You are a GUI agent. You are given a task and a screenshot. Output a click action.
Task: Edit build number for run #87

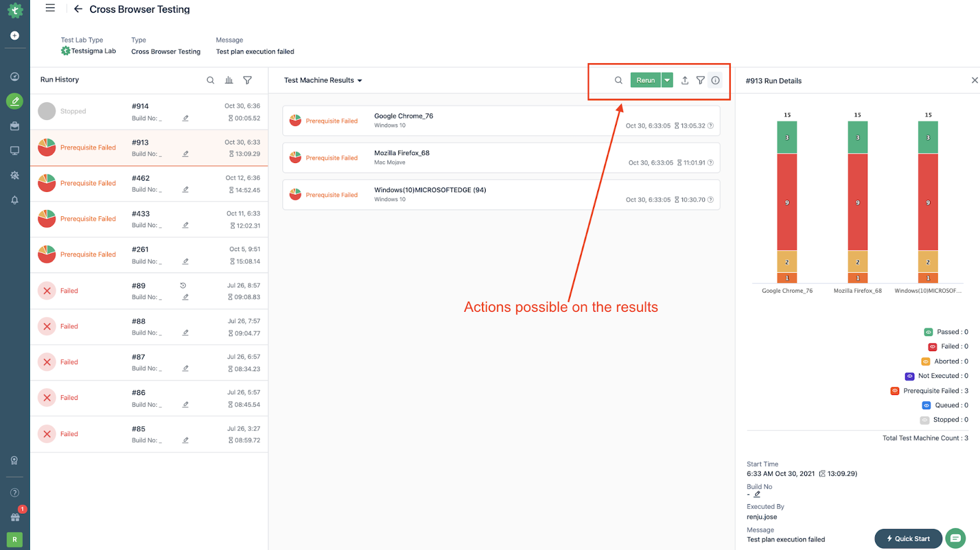(x=186, y=368)
